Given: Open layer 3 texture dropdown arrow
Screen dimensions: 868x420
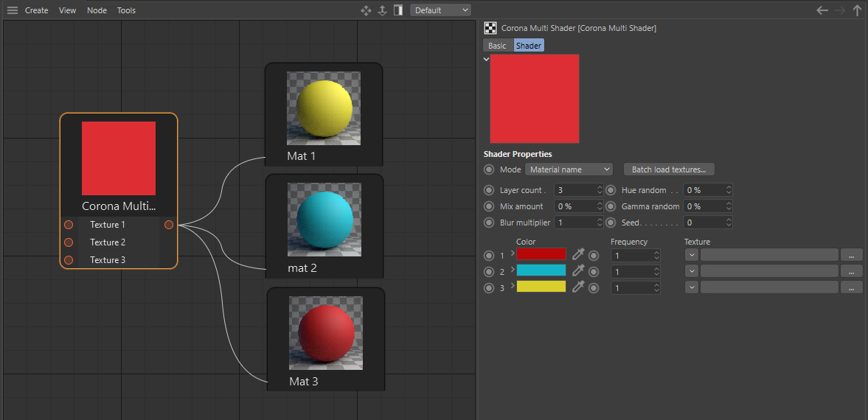Looking at the screenshot, I should [692, 287].
